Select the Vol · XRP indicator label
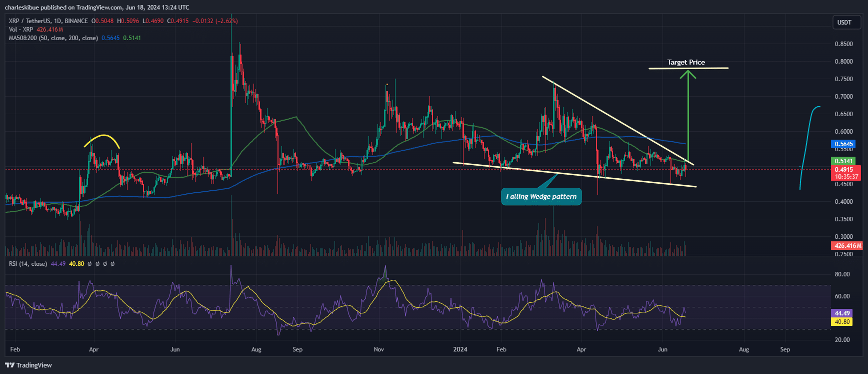The image size is (868, 374). point(21,30)
